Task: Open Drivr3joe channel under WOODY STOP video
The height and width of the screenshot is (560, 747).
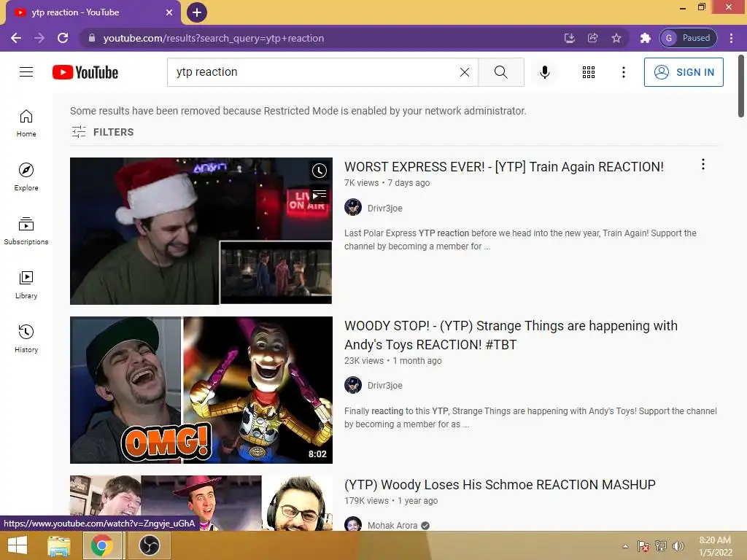Action: (x=385, y=385)
